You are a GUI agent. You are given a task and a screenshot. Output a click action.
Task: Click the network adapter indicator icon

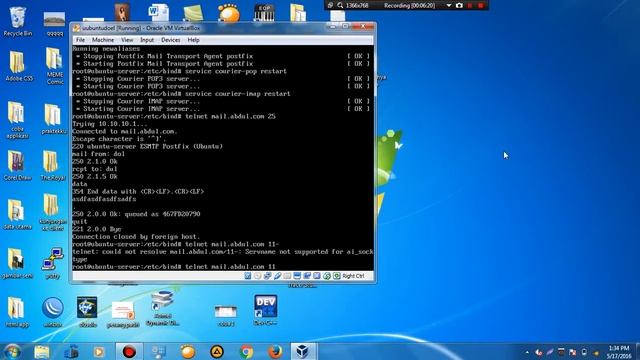coord(267,276)
